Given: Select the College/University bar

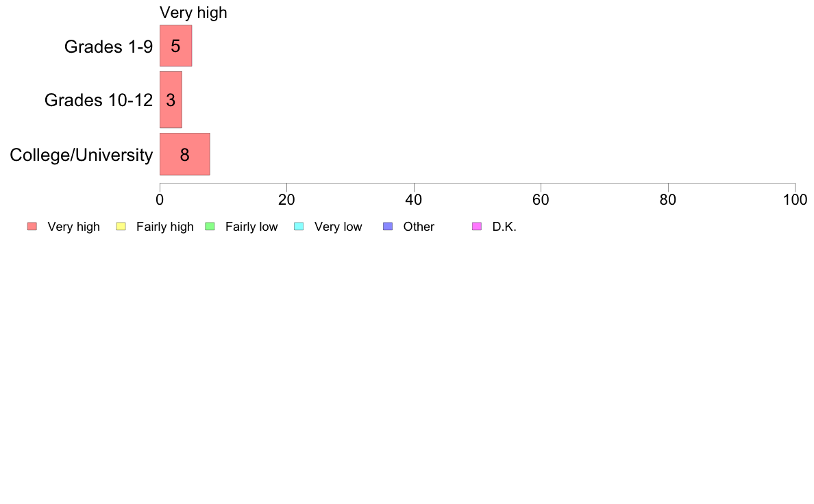Looking at the screenshot, I should [185, 154].
